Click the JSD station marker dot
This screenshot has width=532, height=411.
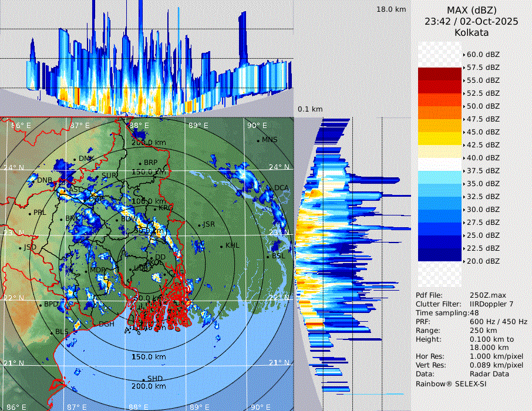[x=20, y=248]
